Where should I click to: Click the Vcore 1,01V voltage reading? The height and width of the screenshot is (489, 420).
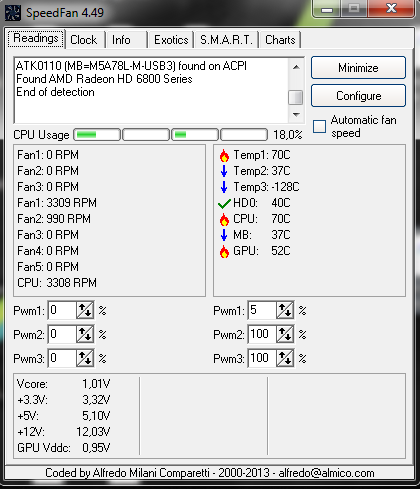pos(63,384)
